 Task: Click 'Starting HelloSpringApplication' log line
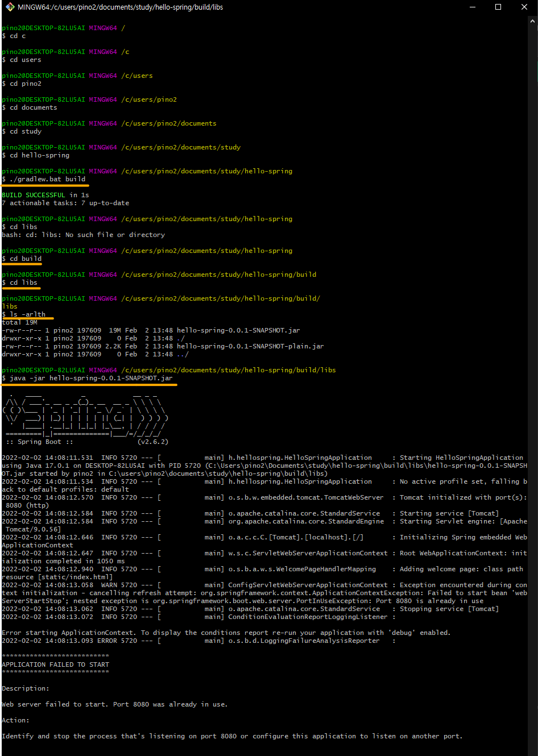pyautogui.click(x=263, y=458)
